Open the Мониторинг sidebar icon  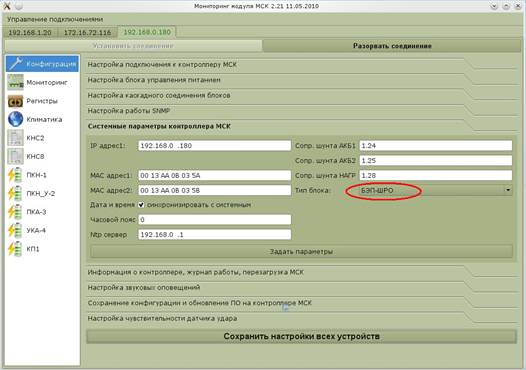tap(15, 82)
